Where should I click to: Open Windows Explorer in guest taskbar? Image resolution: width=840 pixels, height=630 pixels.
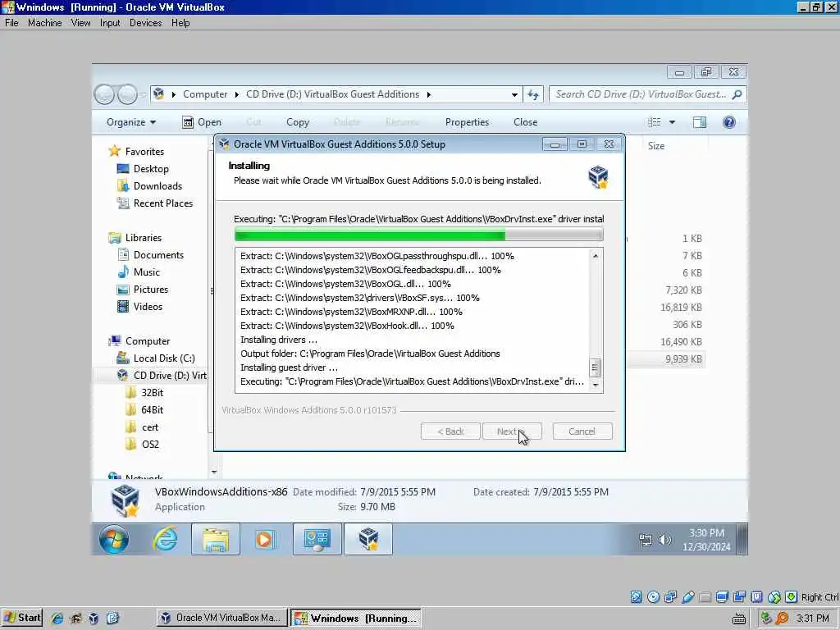pos(216,538)
